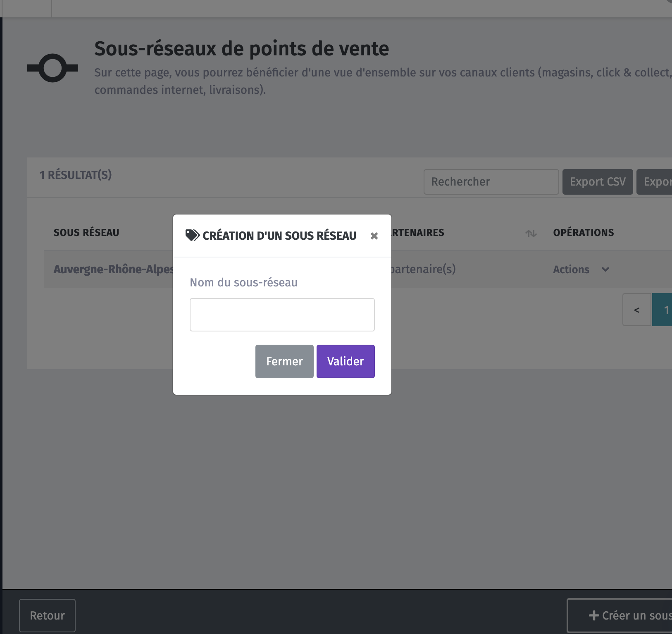Close the sous-réseau creation dialog with X

pos(374,236)
